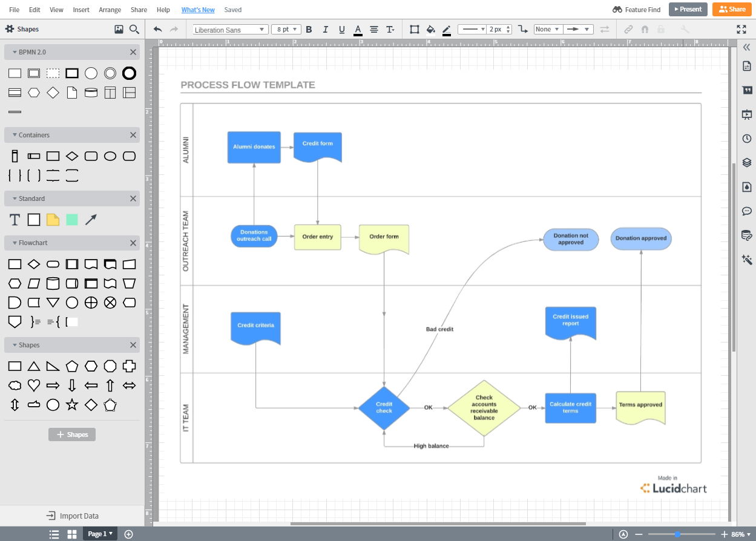
Task: Click the shape border style icon
Action: coord(415,29)
